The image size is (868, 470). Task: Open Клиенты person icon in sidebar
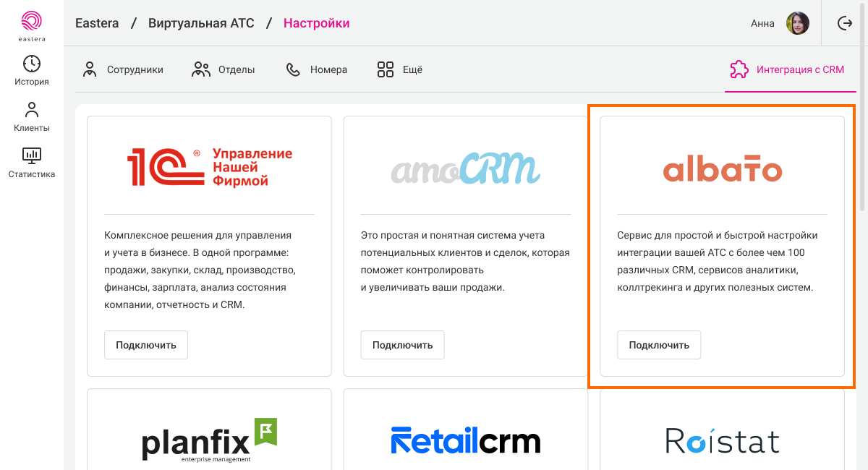point(32,110)
